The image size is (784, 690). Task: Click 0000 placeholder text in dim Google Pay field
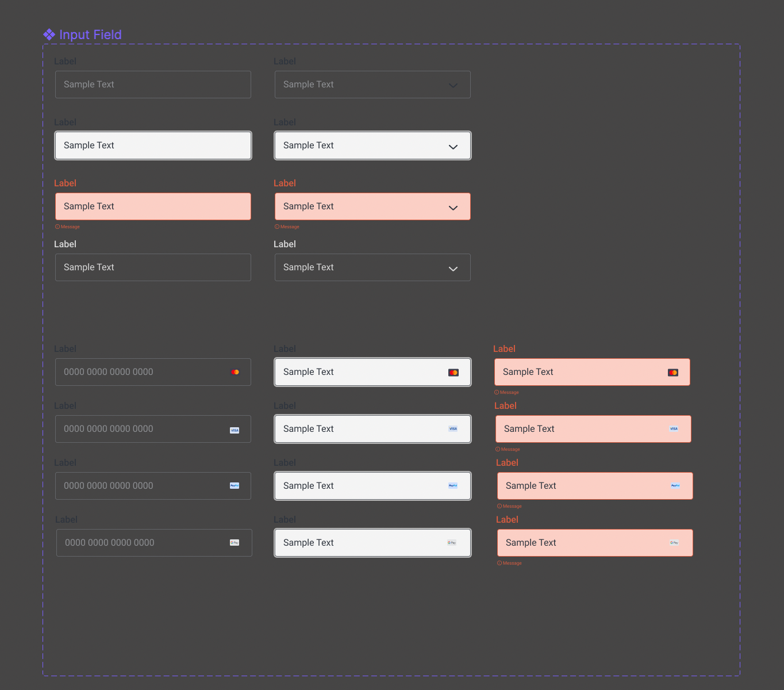tap(110, 543)
